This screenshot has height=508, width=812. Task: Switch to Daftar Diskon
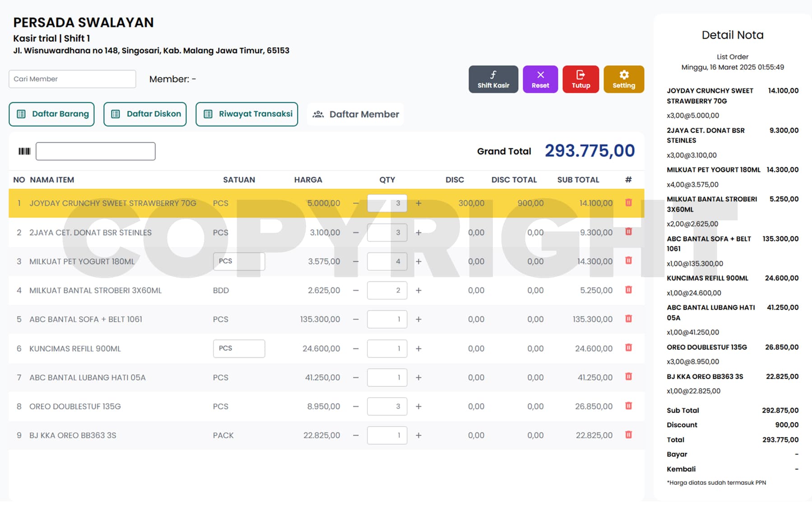(x=145, y=114)
